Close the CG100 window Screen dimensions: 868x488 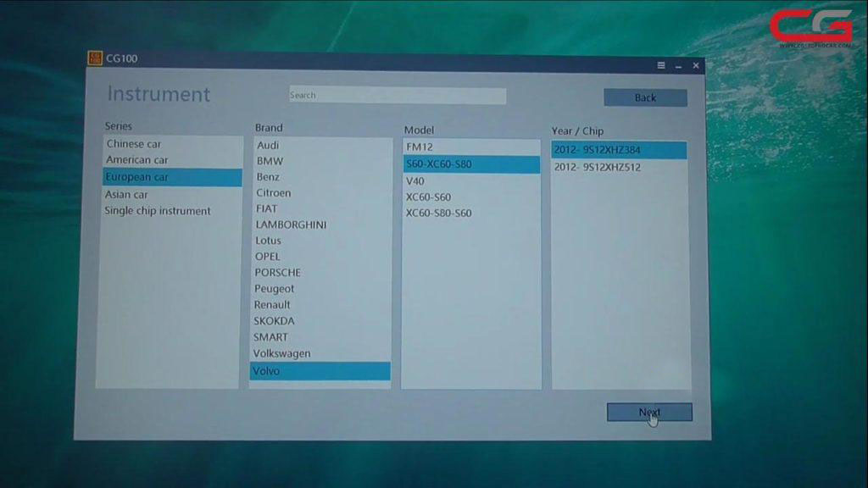[696, 66]
